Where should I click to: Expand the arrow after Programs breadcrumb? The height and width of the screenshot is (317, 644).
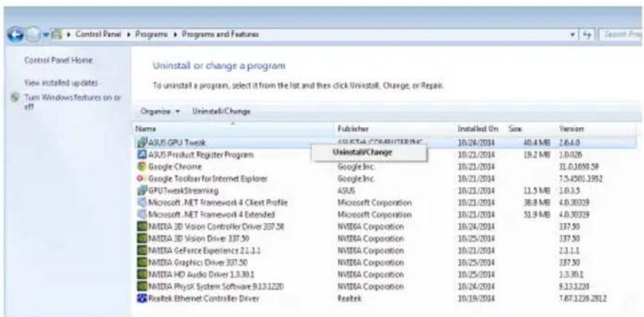(x=175, y=35)
